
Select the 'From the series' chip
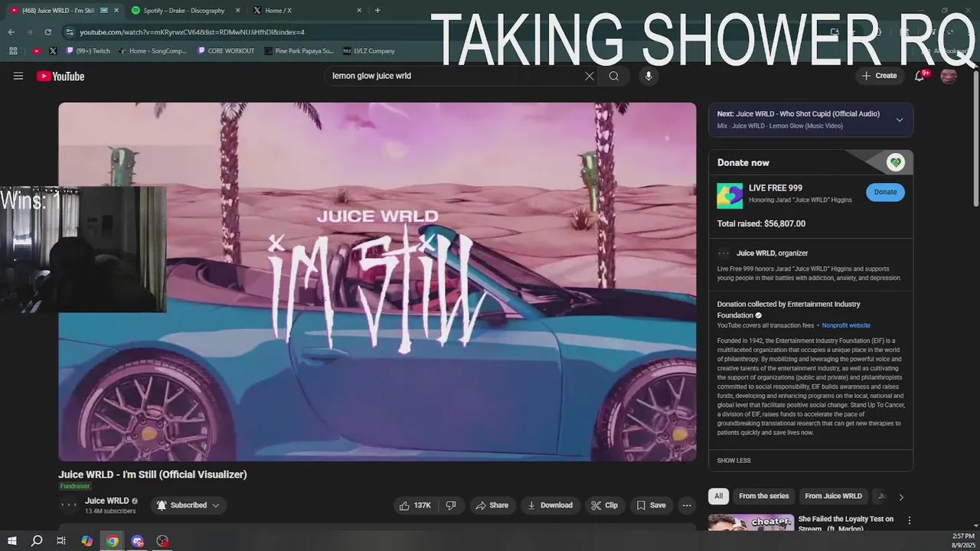click(x=763, y=496)
